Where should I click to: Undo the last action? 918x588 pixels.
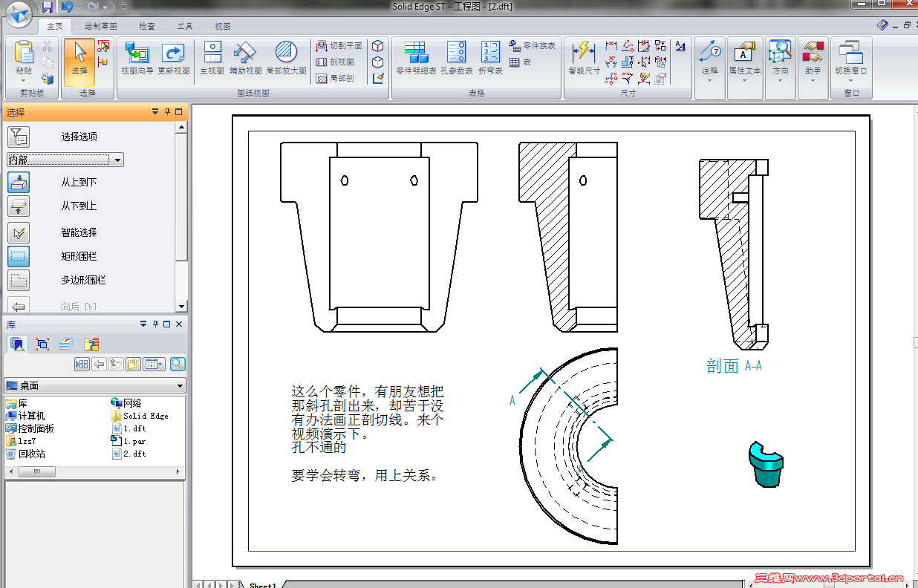(x=67, y=7)
